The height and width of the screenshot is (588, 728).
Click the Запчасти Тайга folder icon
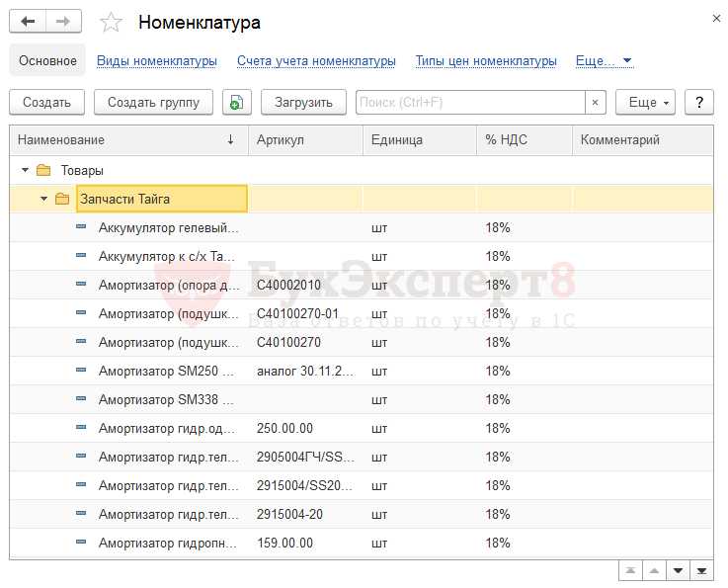click(x=62, y=199)
